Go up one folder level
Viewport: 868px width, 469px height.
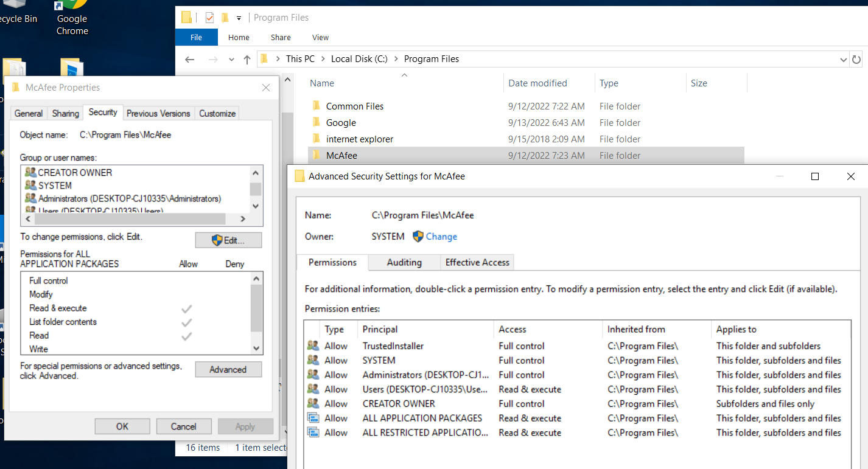point(247,59)
